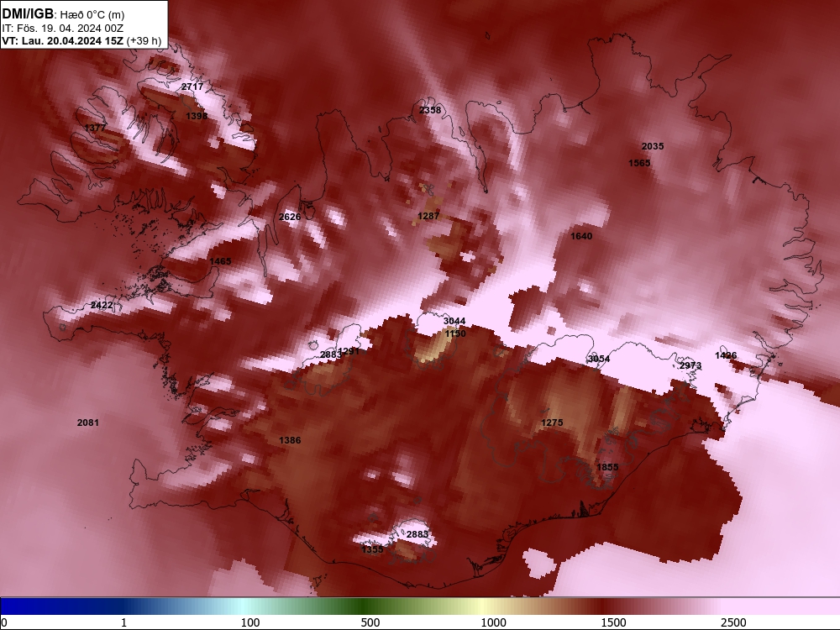Click the 1275 map value
Screen dimensions: 840x630
[552, 423]
